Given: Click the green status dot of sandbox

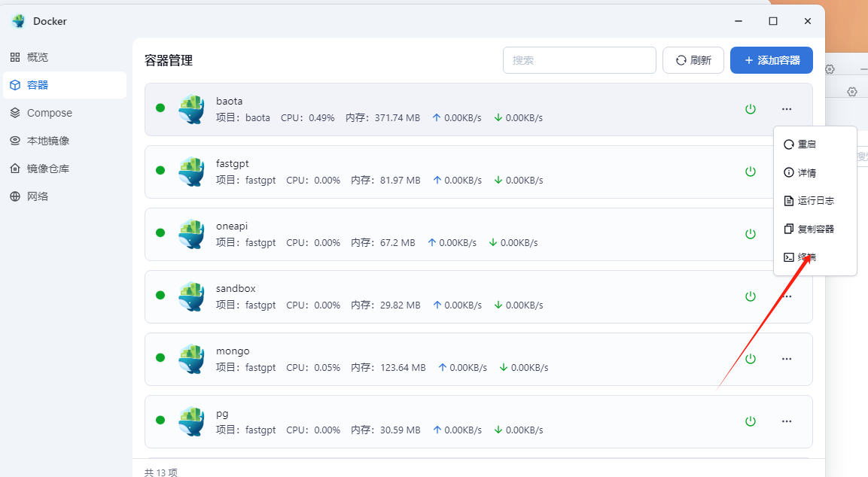Looking at the screenshot, I should [x=160, y=296].
